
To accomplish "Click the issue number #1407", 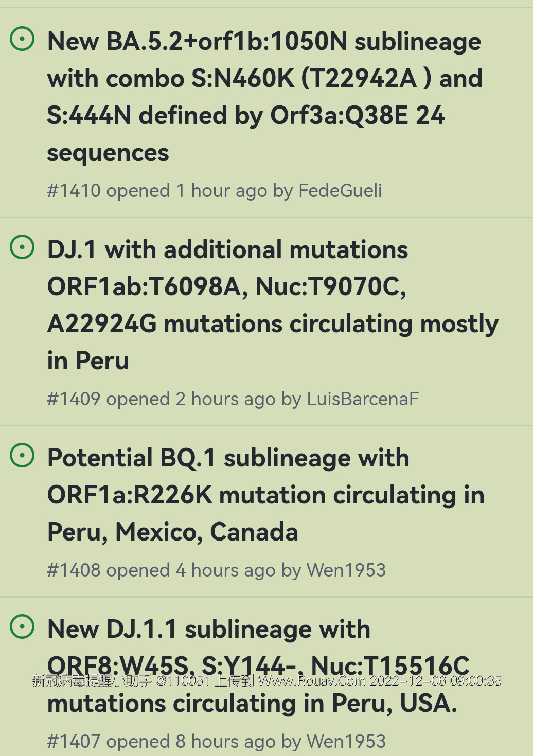I will (x=74, y=742).
